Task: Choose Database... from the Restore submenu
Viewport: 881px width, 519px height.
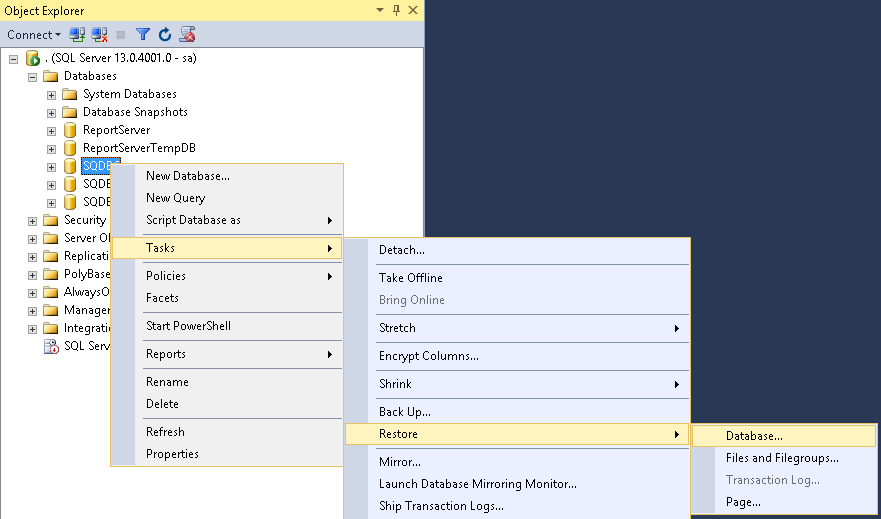Action: (x=754, y=436)
